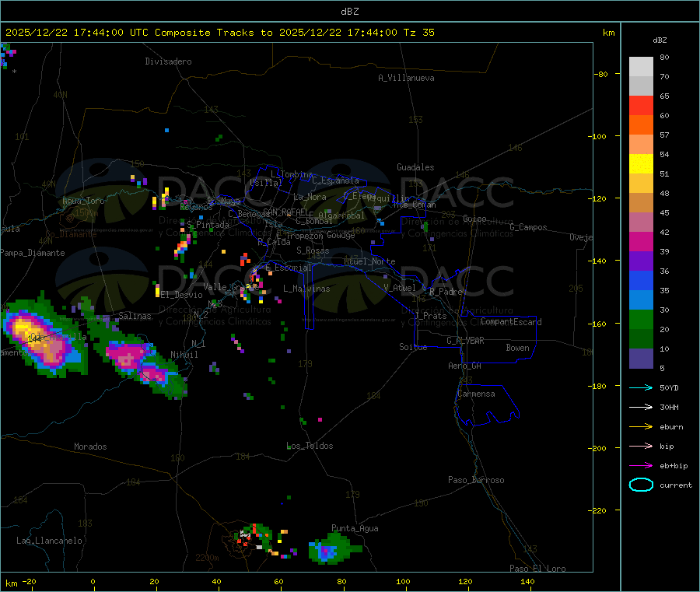Viewport: 700px width, 592px height.
Task: Click the bright yellow 51-54 dBZ legend swatch
Action: 641,164
